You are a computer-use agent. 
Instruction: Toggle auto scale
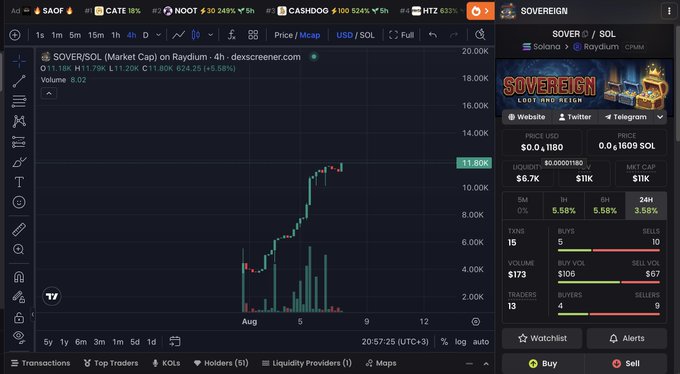[x=481, y=342]
